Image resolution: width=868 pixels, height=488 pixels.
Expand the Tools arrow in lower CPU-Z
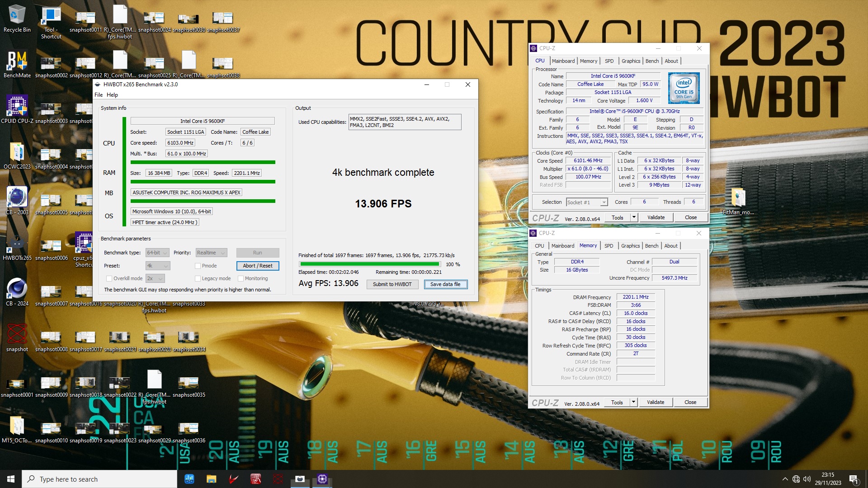pyautogui.click(x=633, y=402)
